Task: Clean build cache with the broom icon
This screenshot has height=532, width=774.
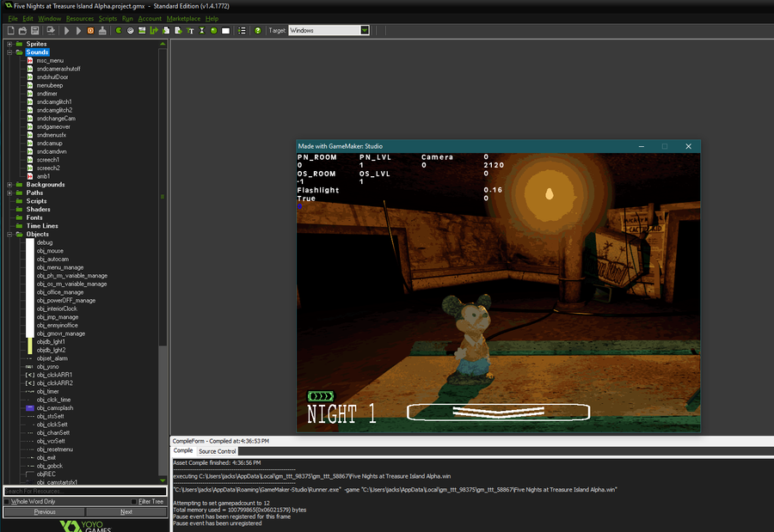Action: [102, 31]
